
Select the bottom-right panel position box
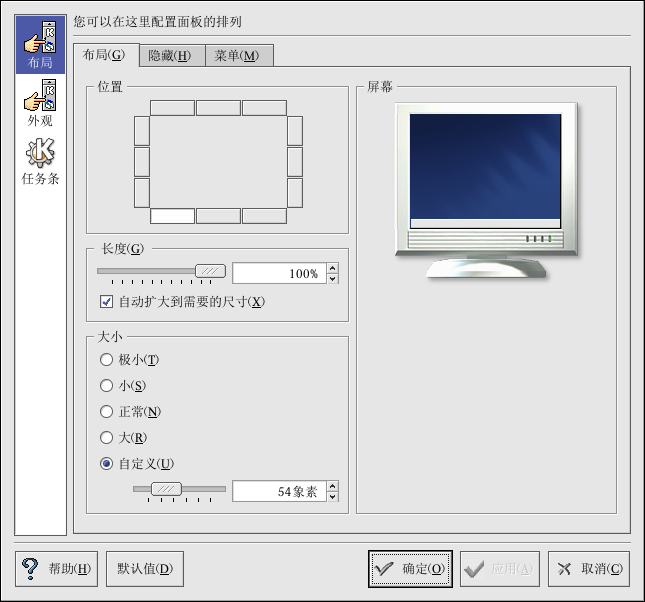(x=264, y=215)
